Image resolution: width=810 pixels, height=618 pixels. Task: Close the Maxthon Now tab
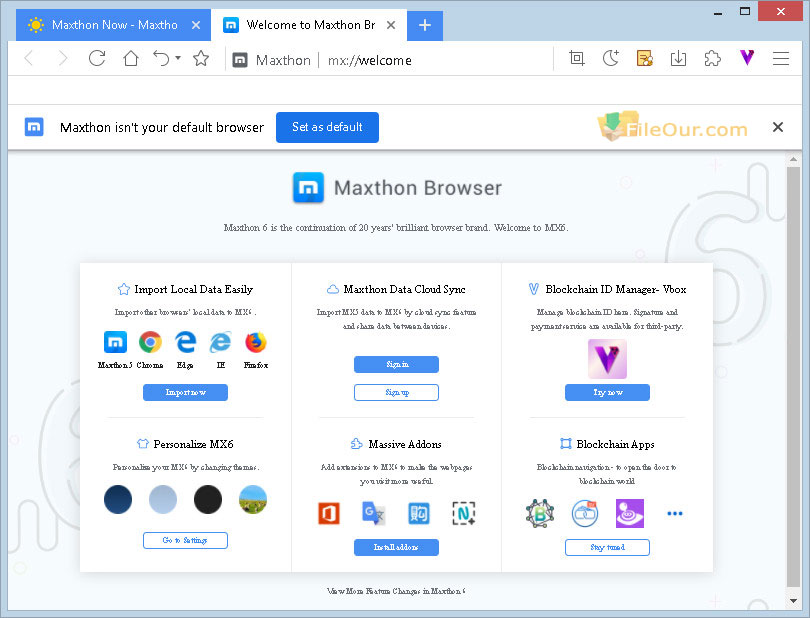pyautogui.click(x=196, y=25)
